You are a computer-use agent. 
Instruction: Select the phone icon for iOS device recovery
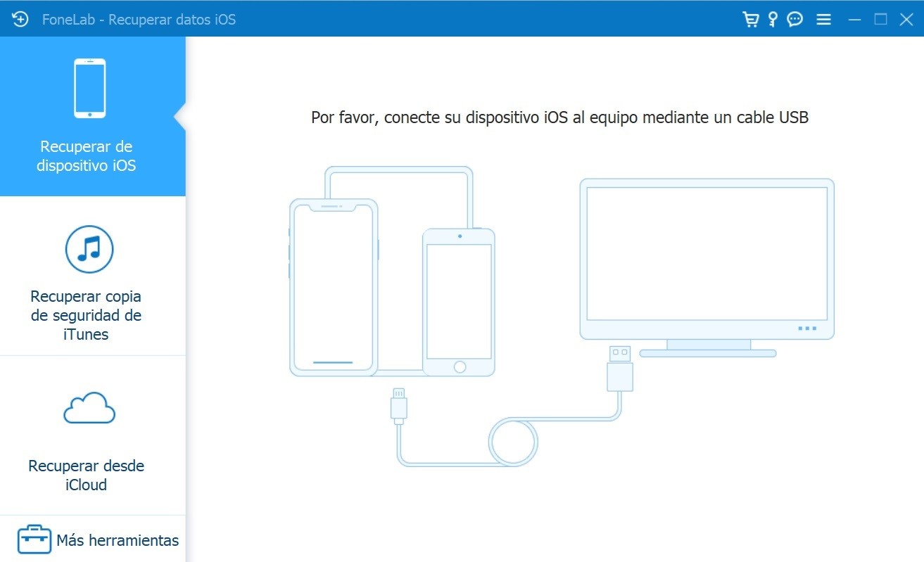click(90, 88)
